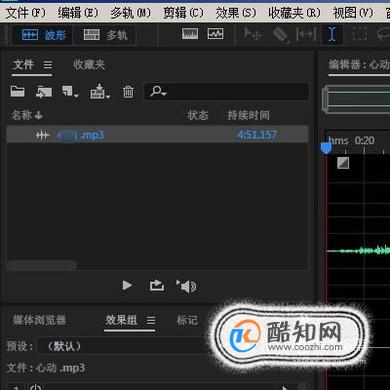The width and height of the screenshot is (390, 390).
Task: Click the green waveform in editor
Action: tap(359, 250)
